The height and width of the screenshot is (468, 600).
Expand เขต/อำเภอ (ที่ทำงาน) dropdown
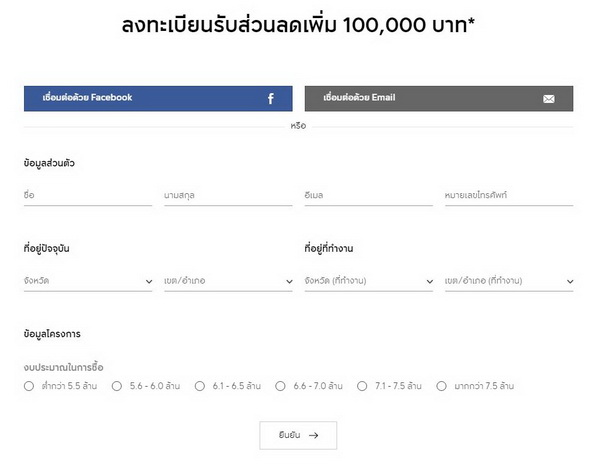[509, 281]
